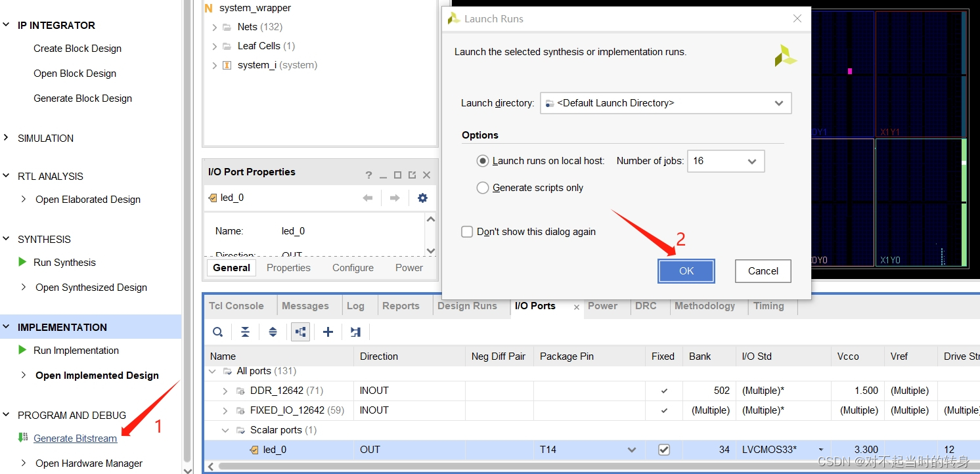Click the plus icon in the I/O Ports toolbar
Viewport: 980px width, 474px height.
point(328,332)
